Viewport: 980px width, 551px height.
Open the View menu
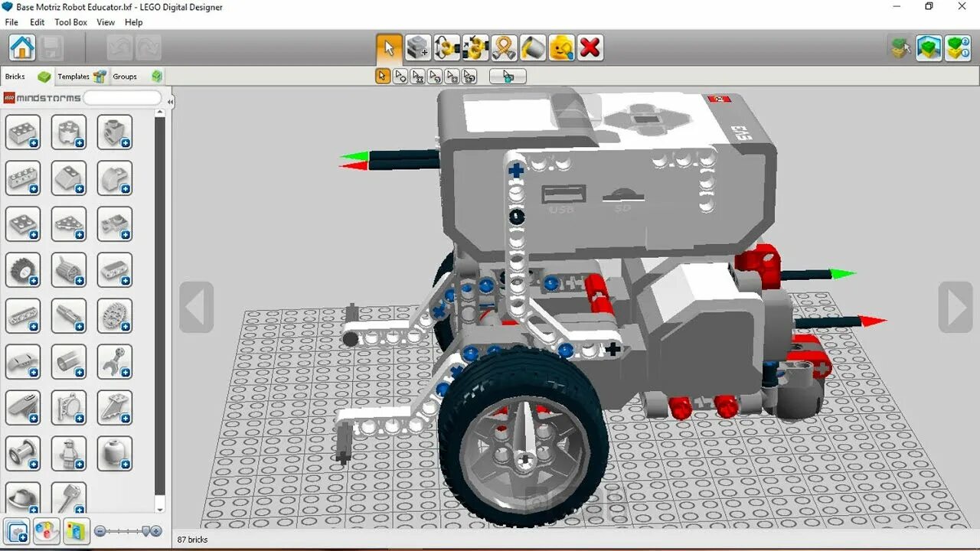pos(106,22)
